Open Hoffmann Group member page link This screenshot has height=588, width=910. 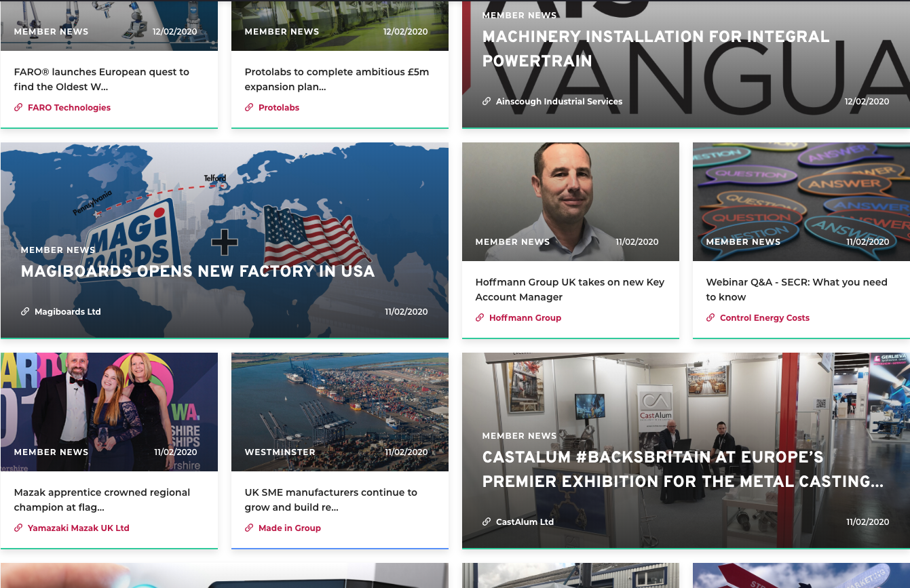525,317
